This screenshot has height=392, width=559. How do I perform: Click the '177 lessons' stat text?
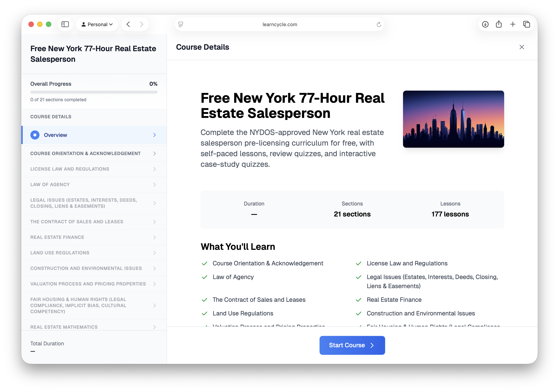450,214
